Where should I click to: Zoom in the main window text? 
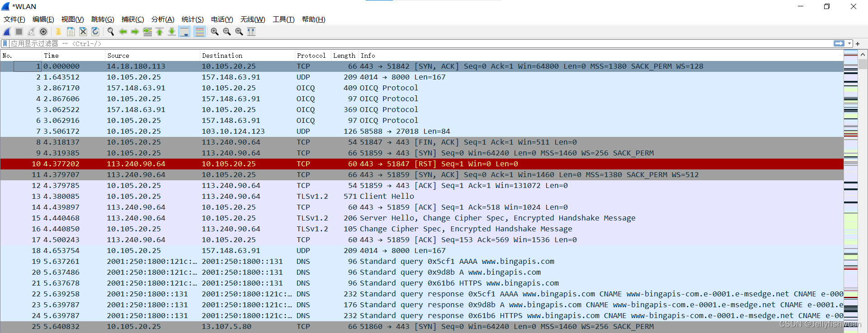(x=215, y=32)
